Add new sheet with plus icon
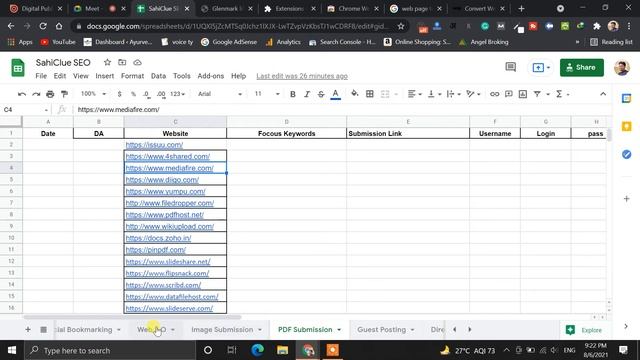This screenshot has width=640, height=360. click(x=28, y=329)
